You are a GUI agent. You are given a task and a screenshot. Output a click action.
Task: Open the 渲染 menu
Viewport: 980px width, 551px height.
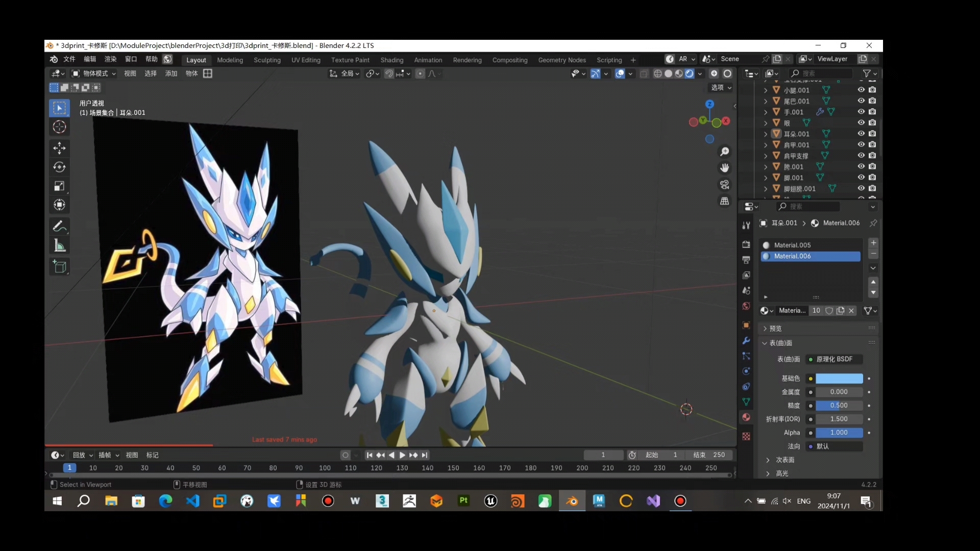coord(111,59)
